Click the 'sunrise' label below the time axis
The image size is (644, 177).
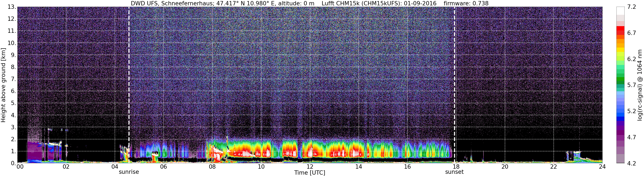(129, 172)
